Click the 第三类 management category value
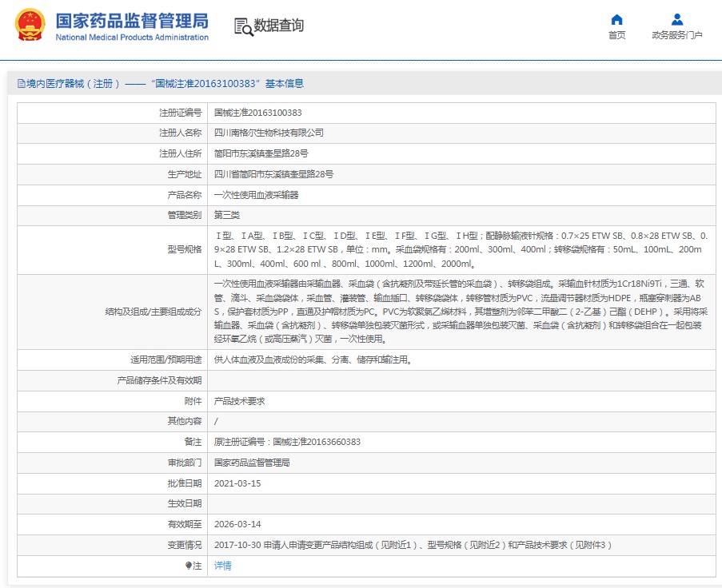The height and width of the screenshot is (588, 722). (227, 216)
